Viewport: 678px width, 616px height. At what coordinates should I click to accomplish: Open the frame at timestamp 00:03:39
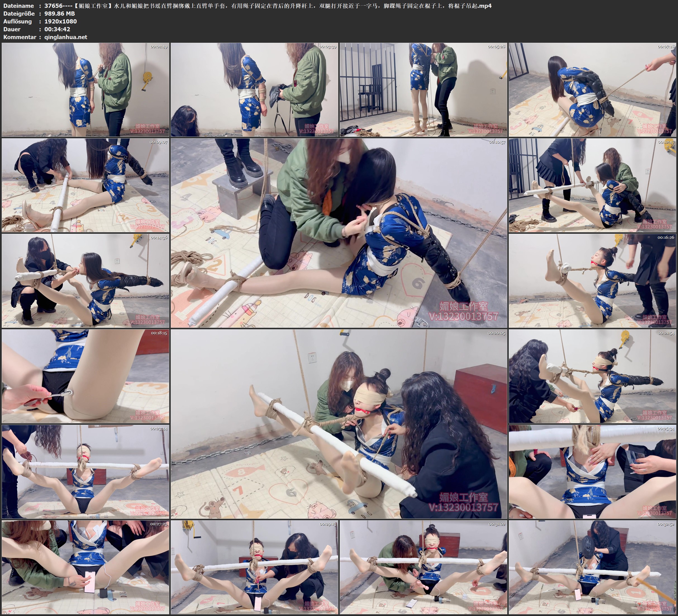[x=254, y=89]
